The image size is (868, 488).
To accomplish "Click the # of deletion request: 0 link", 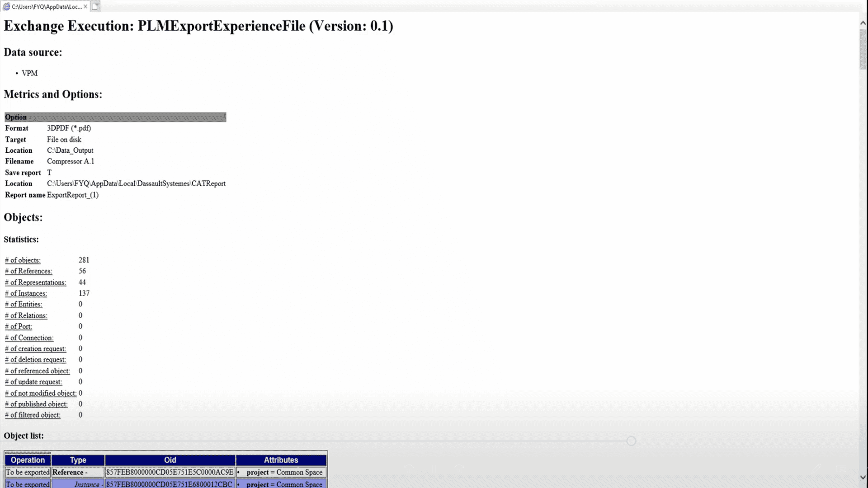I will point(34,359).
